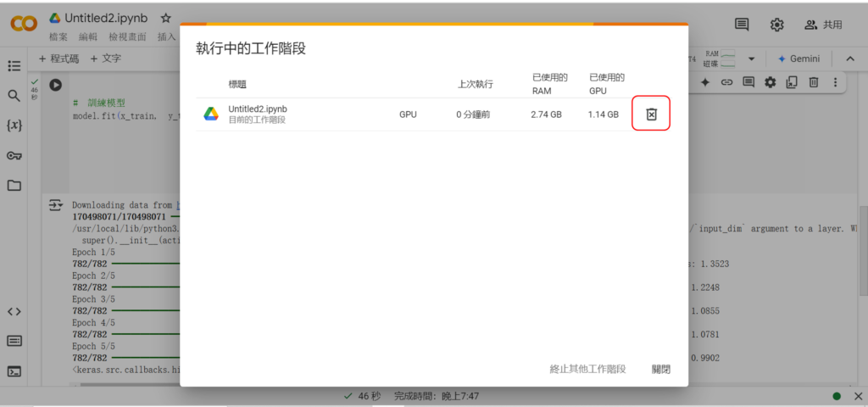
Task: Terminate the Untitled2.ipynb session with trash icon
Action: pyautogui.click(x=651, y=114)
